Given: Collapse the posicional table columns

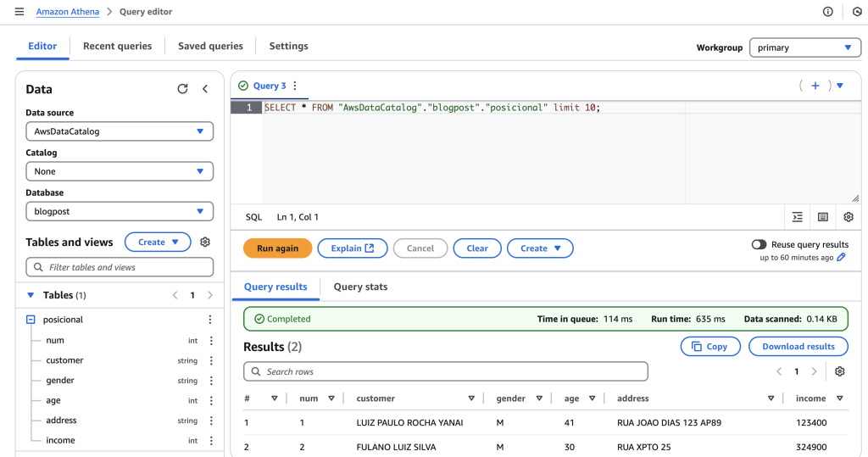Looking at the screenshot, I should (x=31, y=320).
